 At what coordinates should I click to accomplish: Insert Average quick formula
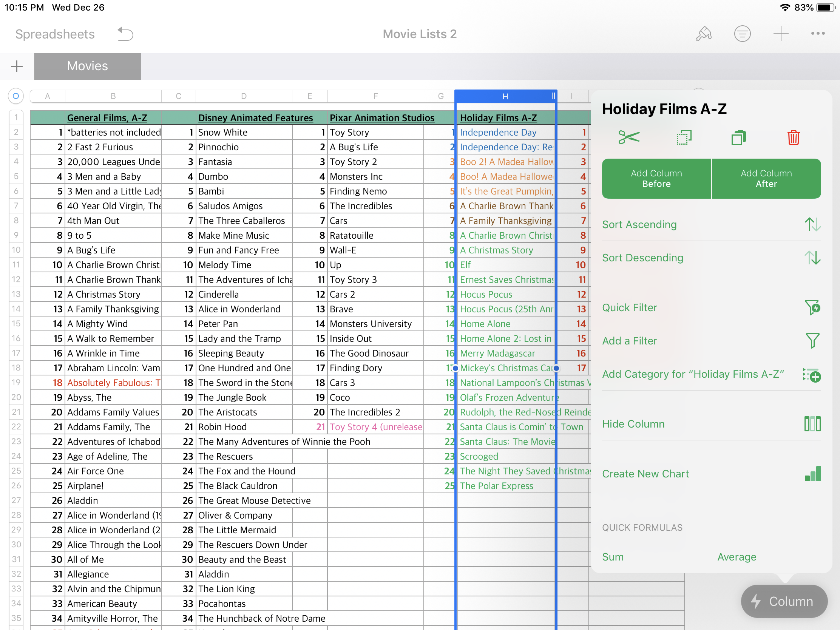[737, 557]
